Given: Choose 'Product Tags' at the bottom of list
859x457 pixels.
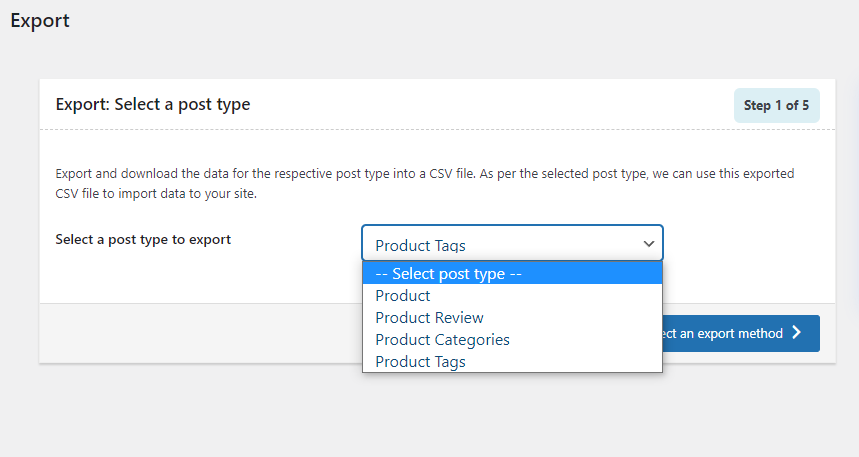Looking at the screenshot, I should tap(420, 362).
